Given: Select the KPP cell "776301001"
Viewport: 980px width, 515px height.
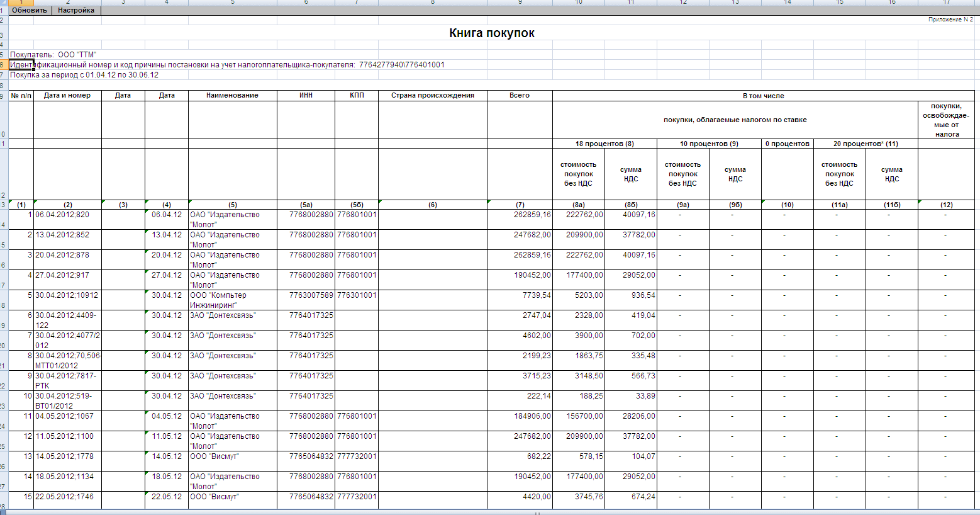Looking at the screenshot, I should tap(357, 300).
